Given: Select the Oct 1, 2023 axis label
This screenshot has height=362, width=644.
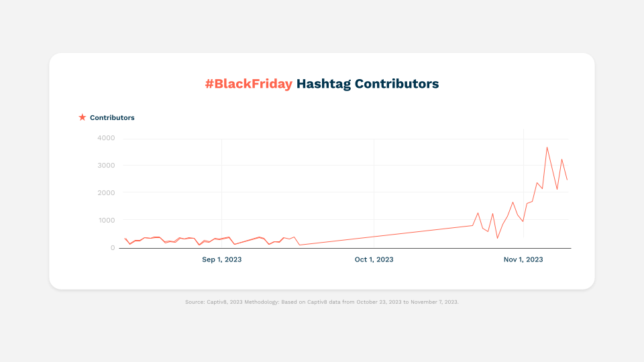Looking at the screenshot, I should click(x=374, y=259).
